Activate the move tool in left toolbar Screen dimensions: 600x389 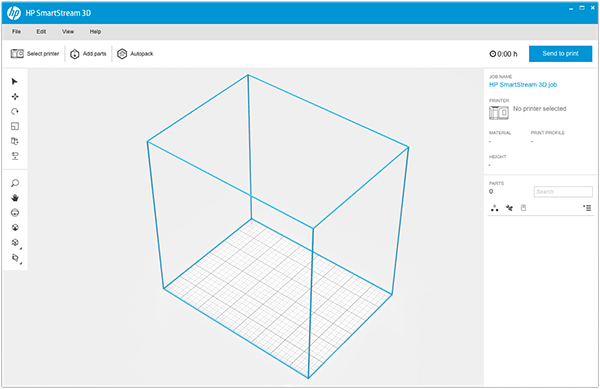(x=15, y=96)
